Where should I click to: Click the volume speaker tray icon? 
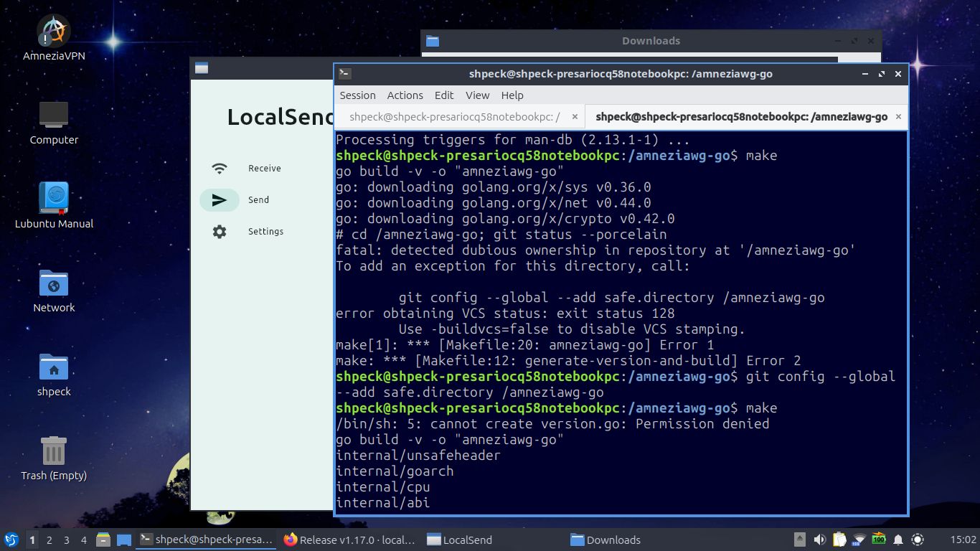pos(820,540)
